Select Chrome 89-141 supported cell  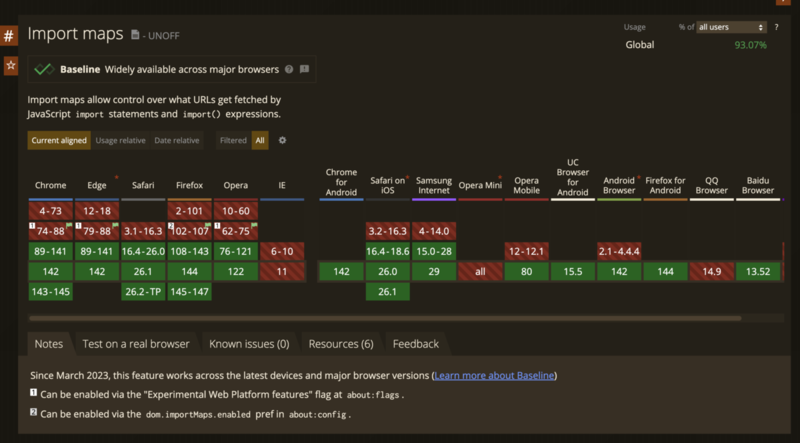[x=51, y=251]
